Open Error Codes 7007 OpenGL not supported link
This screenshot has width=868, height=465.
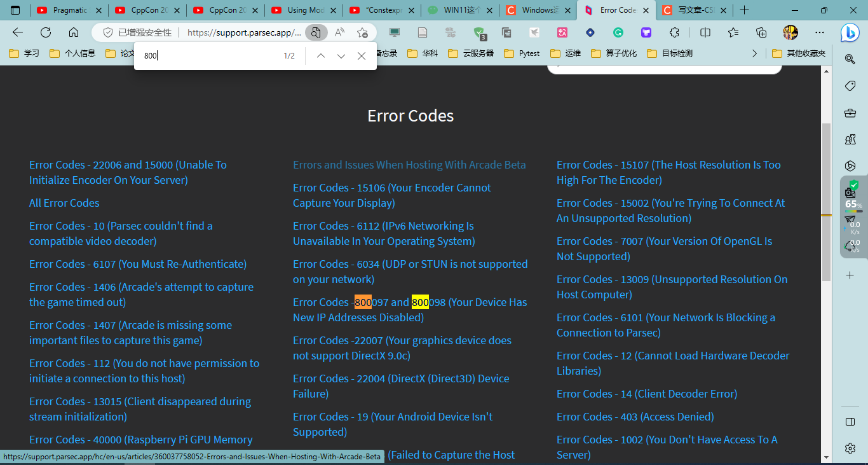pos(665,249)
